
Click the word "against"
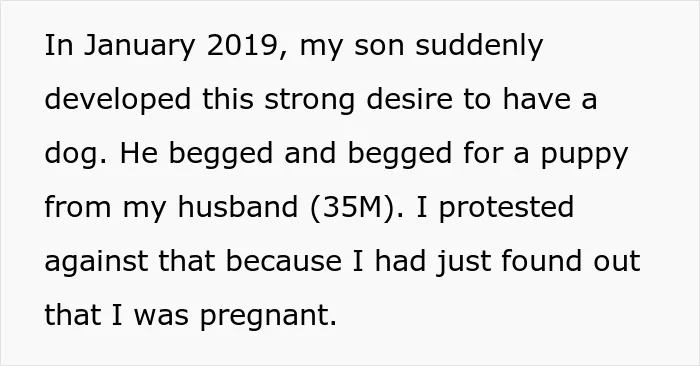[x=96, y=262]
